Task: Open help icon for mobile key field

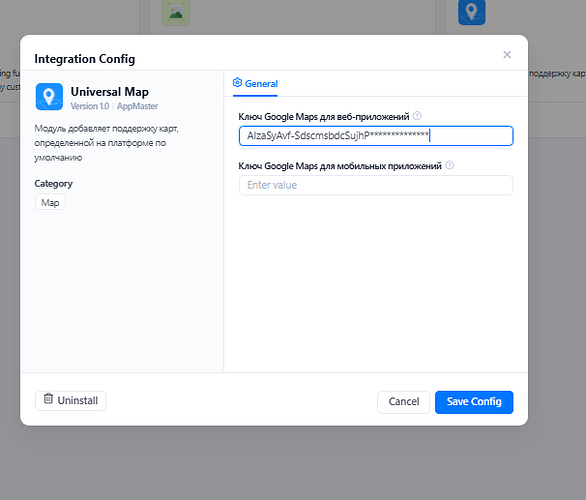Action: [x=450, y=165]
